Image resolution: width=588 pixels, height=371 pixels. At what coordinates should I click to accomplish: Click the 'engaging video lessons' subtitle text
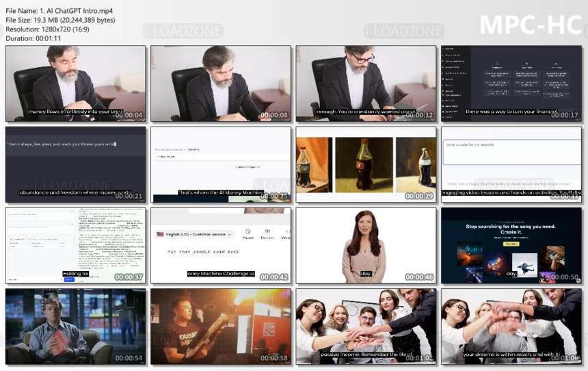click(x=511, y=192)
